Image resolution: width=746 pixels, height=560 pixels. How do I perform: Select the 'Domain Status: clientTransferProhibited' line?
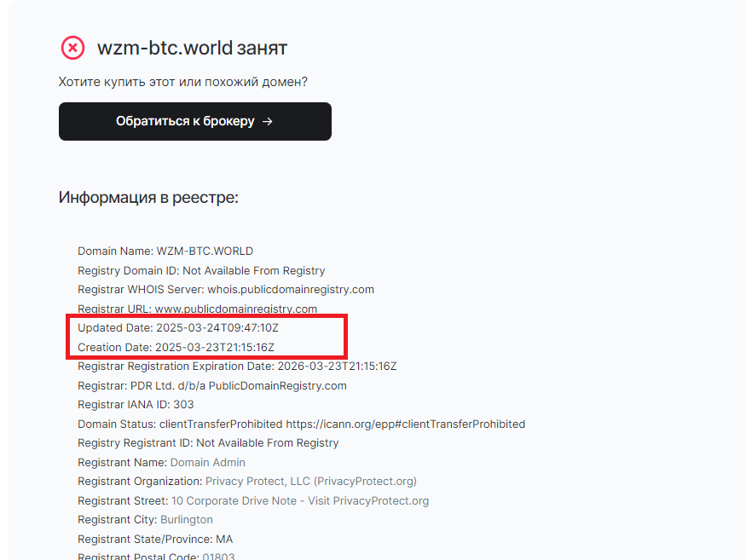(x=302, y=424)
